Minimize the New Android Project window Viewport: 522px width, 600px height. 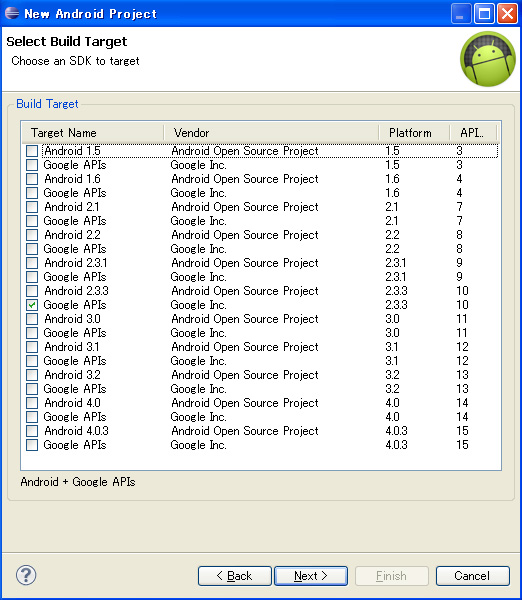(461, 14)
